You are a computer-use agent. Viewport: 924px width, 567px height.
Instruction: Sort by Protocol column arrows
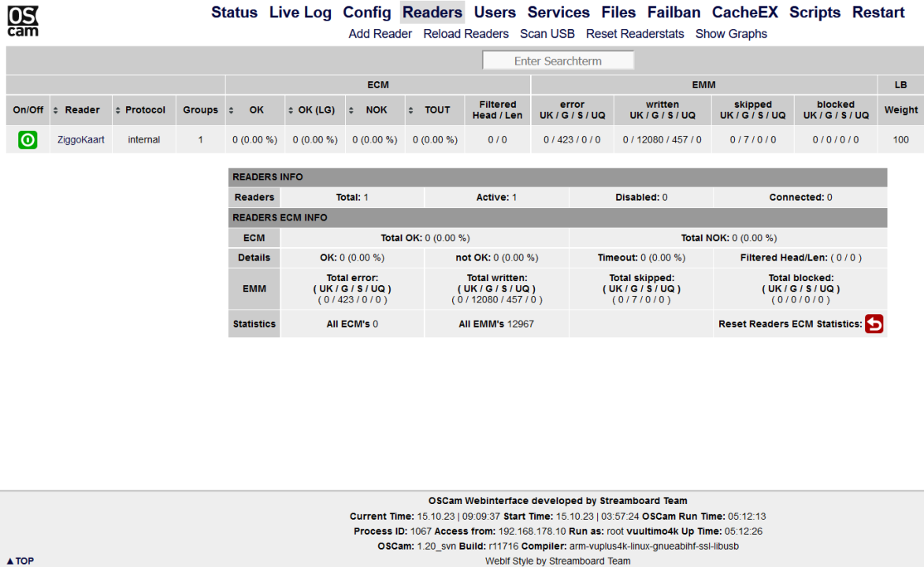tap(118, 110)
